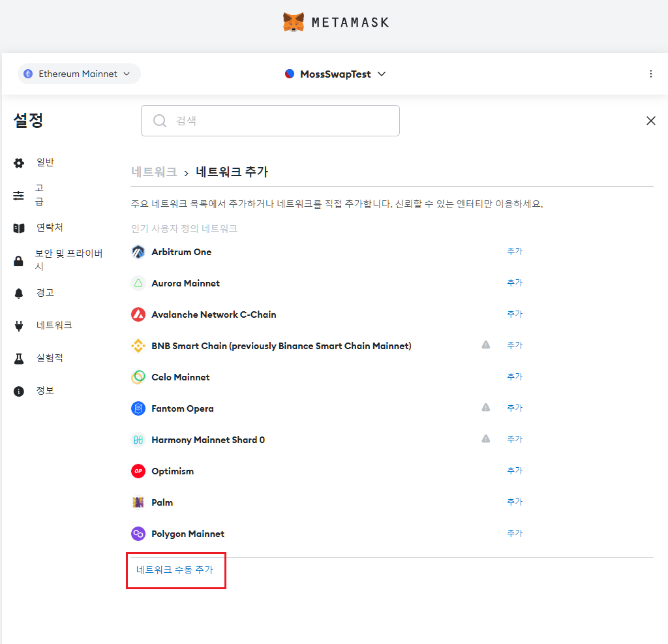Viewport: 668px width, 644px height.
Task: Click the plug icon next to 네트워크
Action: click(x=19, y=326)
